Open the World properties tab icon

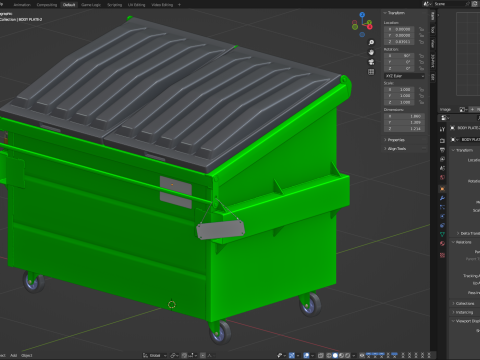442,177
